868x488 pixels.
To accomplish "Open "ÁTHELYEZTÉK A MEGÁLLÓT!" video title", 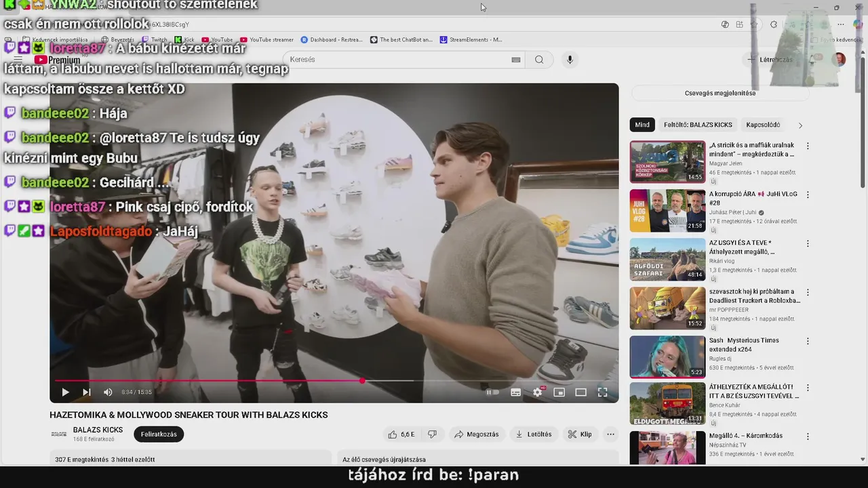I will [754, 392].
